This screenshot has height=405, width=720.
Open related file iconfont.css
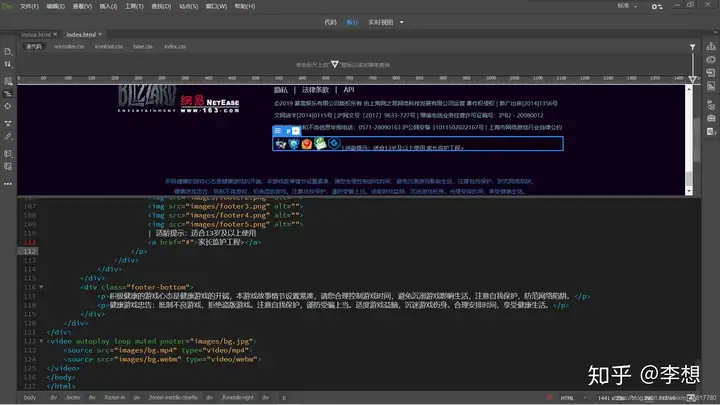click(x=109, y=46)
